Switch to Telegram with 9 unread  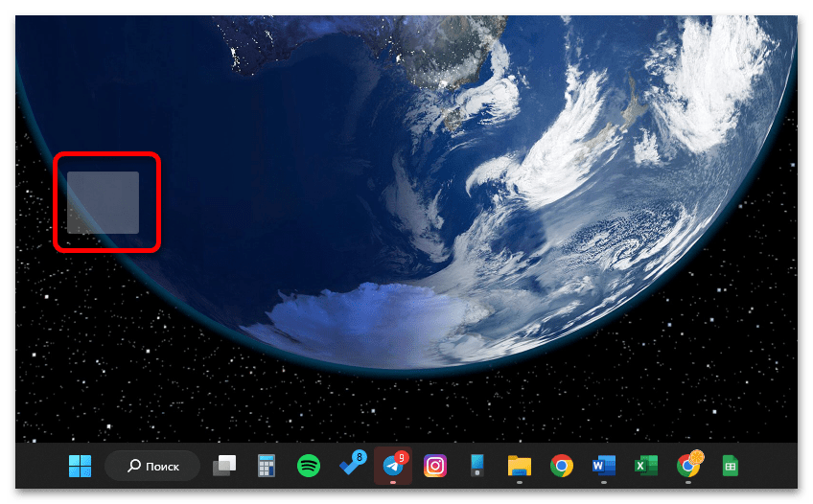coord(393,467)
